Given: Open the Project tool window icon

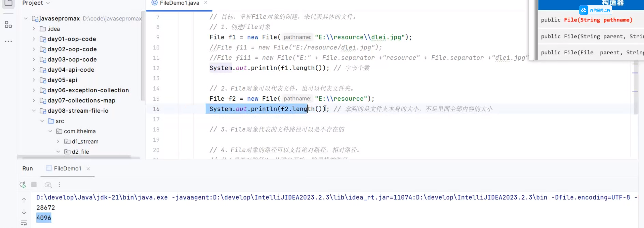Looking at the screenshot, I should click(x=8, y=3).
